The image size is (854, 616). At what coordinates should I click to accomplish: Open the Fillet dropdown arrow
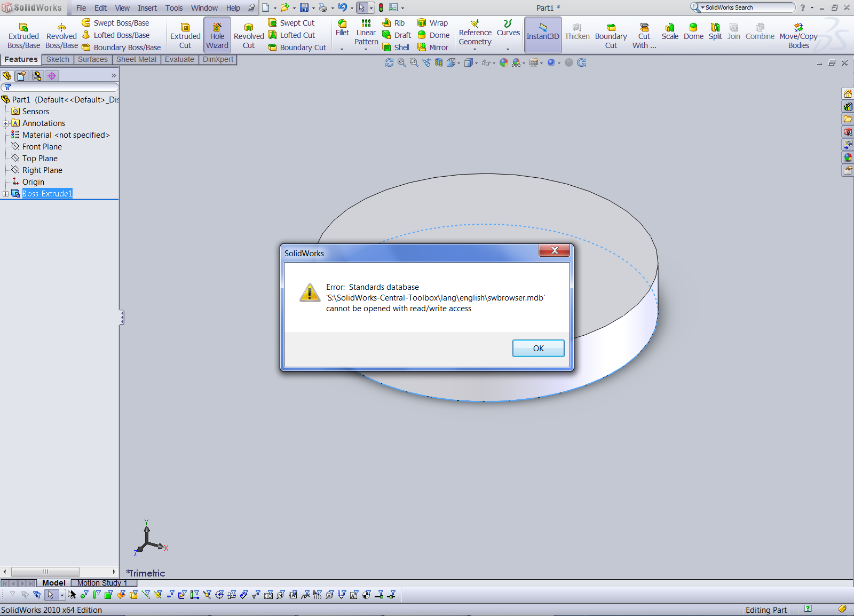pos(342,49)
